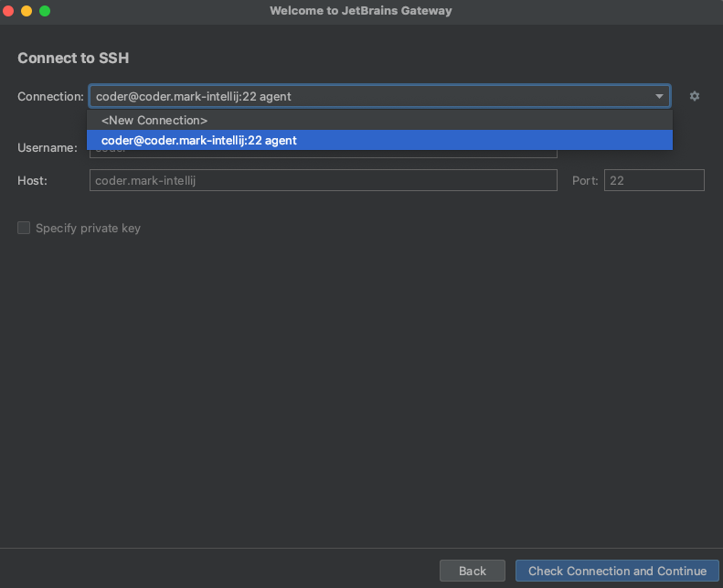The height and width of the screenshot is (588, 723).
Task: Maximize the window with green button
Action: click(45, 11)
